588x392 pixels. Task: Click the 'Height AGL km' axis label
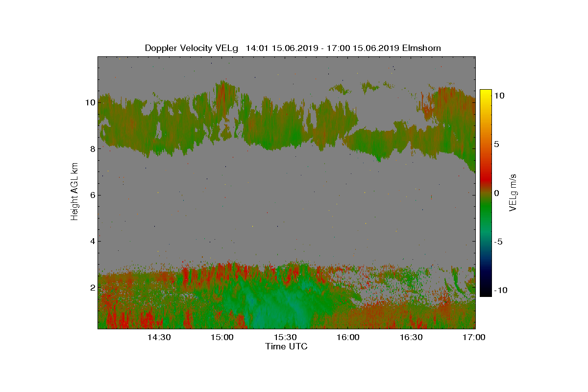pyautogui.click(x=74, y=192)
